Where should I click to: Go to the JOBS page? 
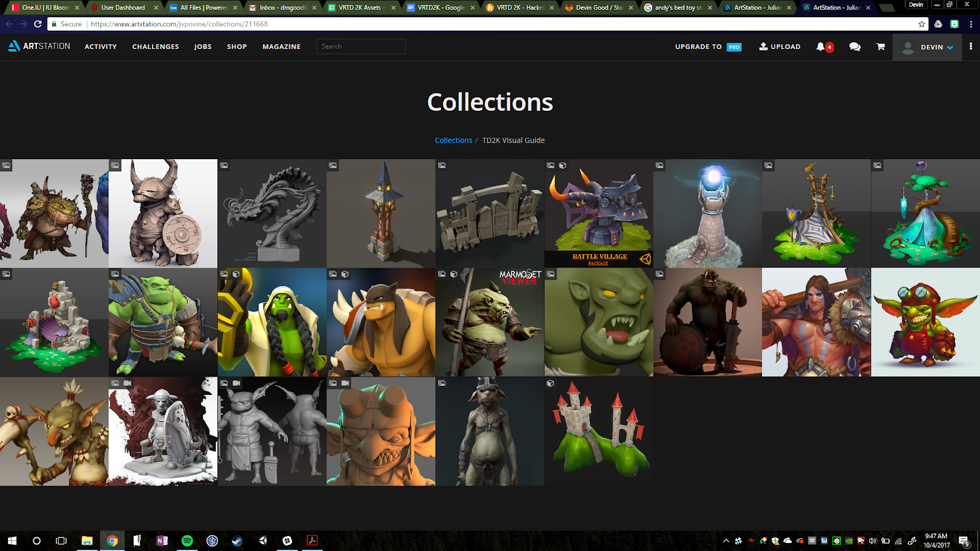(x=203, y=47)
